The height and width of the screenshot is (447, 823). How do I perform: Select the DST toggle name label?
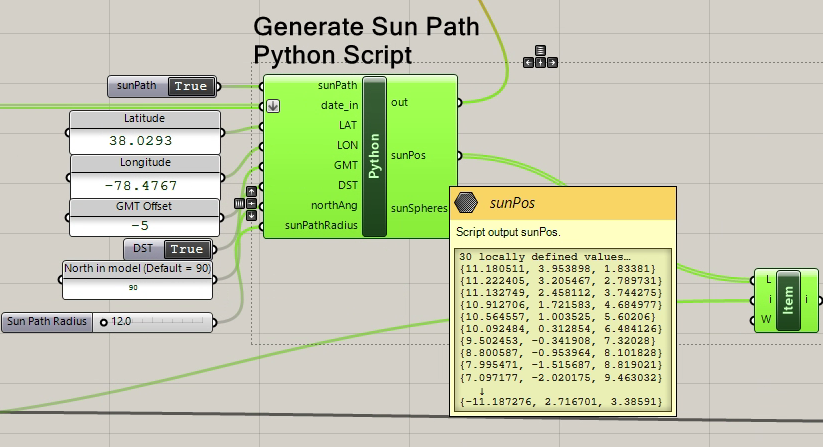[x=143, y=248]
